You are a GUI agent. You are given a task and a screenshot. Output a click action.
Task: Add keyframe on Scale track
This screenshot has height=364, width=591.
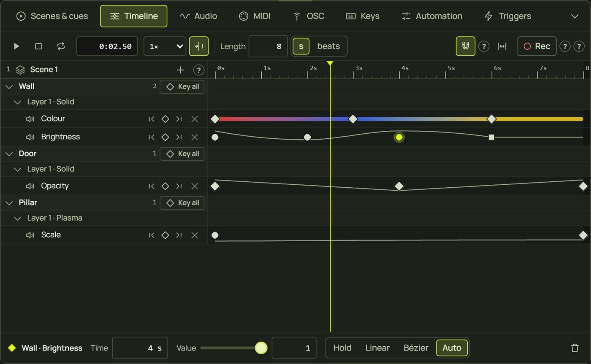pyautogui.click(x=165, y=235)
